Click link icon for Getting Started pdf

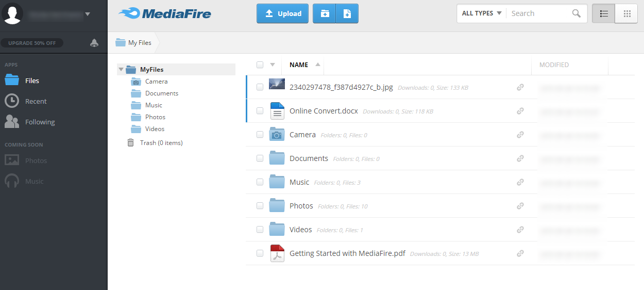point(520,253)
